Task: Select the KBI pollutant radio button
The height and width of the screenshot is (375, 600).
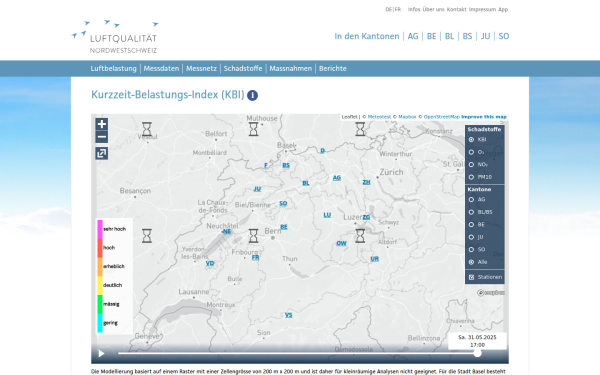Action: (471, 140)
